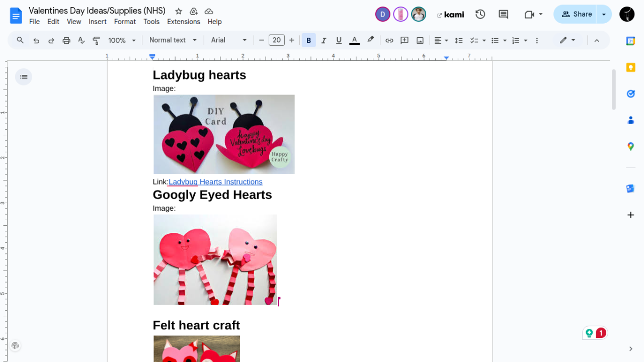Open the File menu
The image size is (644, 362).
click(34, 22)
